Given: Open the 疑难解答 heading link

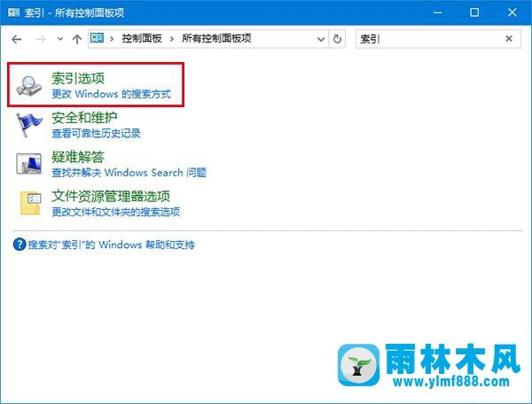Looking at the screenshot, I should [78, 157].
